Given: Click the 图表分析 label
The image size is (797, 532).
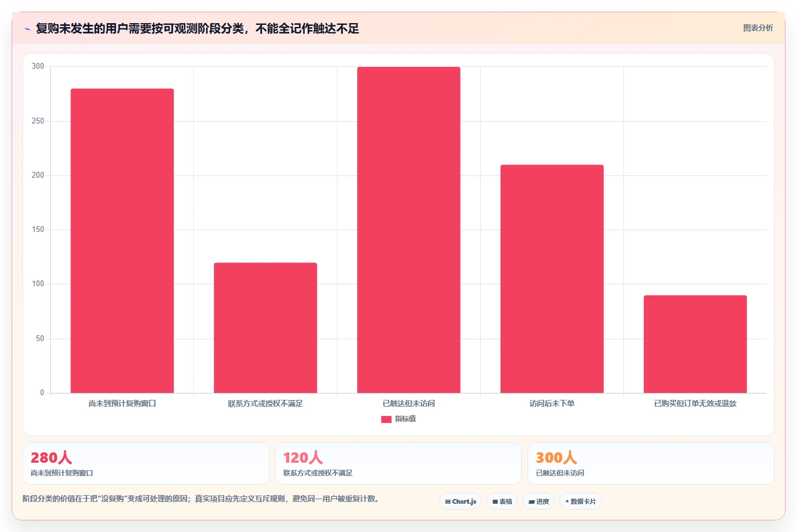Looking at the screenshot, I should click(758, 28).
